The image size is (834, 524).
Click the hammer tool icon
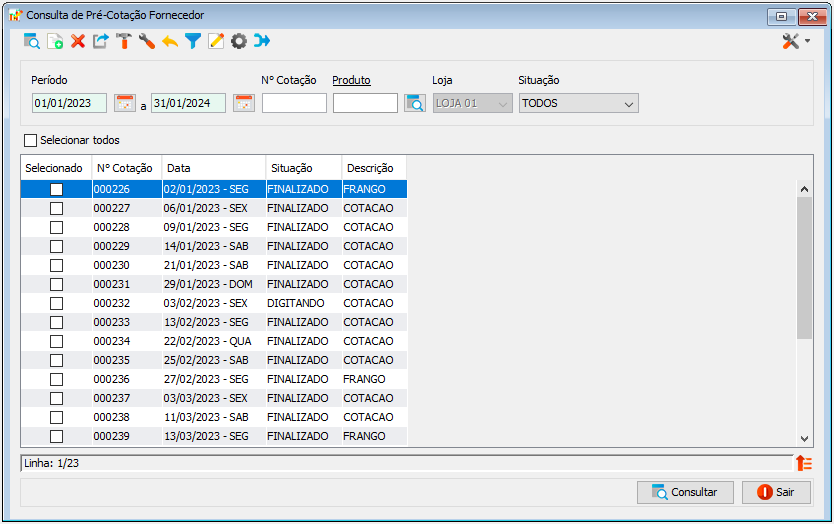(124, 41)
